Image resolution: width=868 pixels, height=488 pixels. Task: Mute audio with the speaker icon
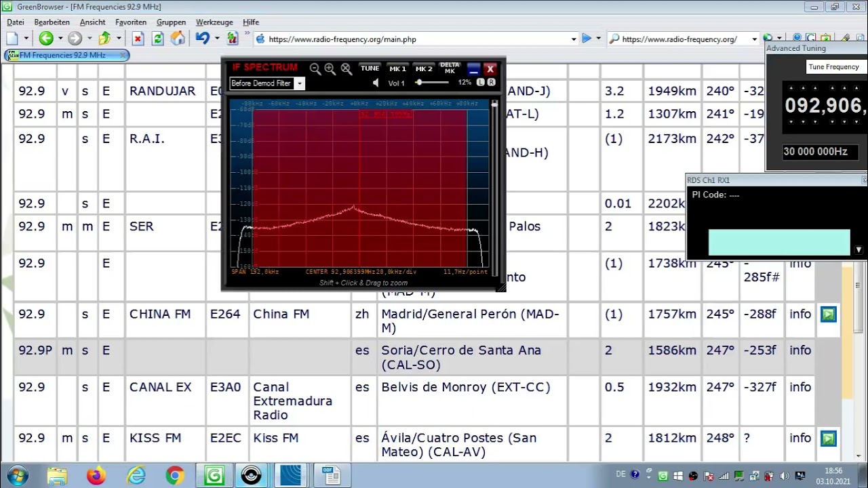376,83
